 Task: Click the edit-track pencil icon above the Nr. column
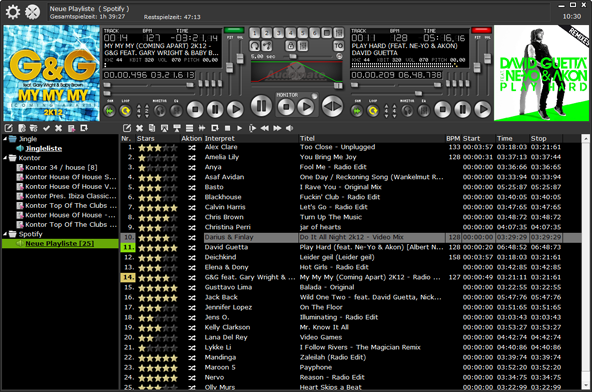click(x=127, y=128)
